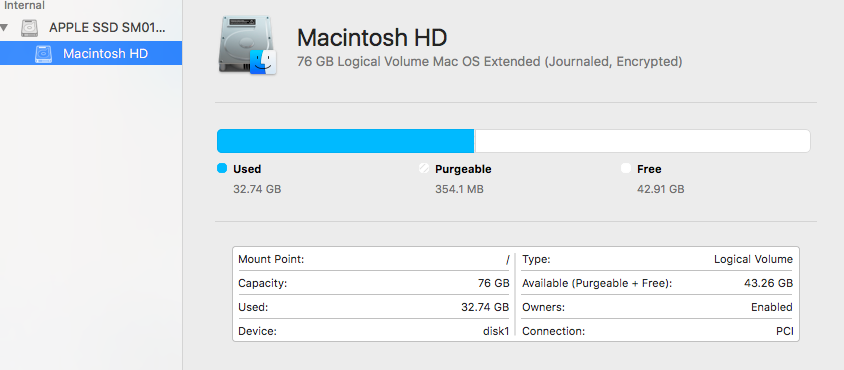
Task: Click the Mount Point row in info table
Action: click(x=374, y=260)
